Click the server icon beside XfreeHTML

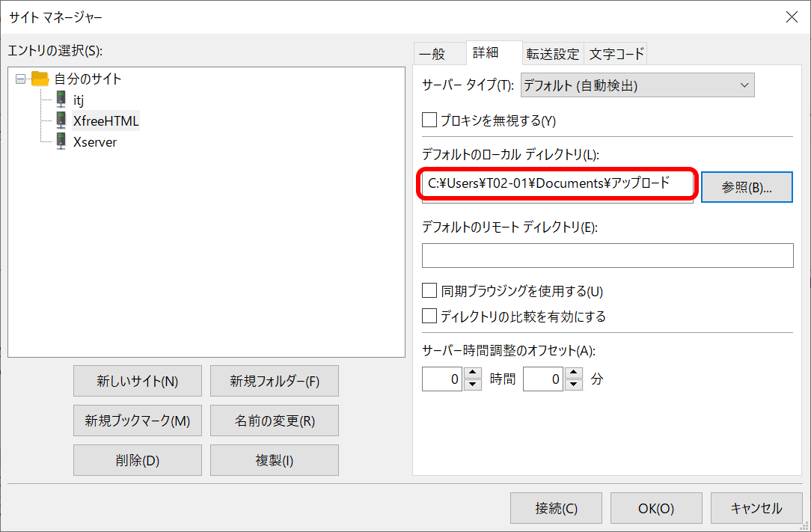click(61, 120)
